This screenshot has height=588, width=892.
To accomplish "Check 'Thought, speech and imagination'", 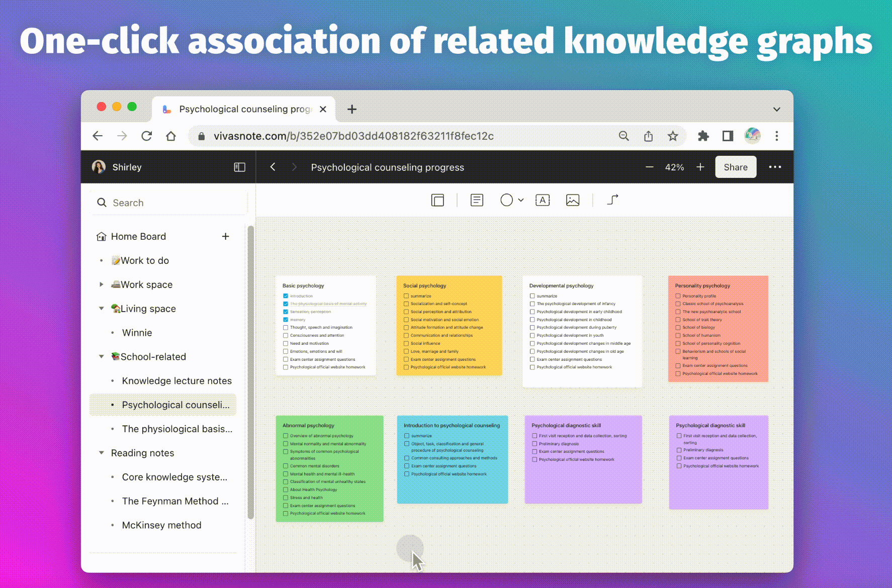I will [286, 328].
